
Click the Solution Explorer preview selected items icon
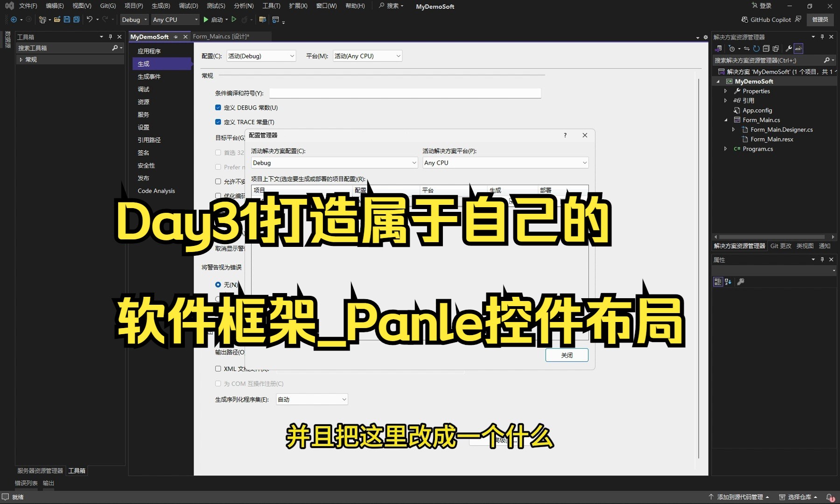point(798,49)
